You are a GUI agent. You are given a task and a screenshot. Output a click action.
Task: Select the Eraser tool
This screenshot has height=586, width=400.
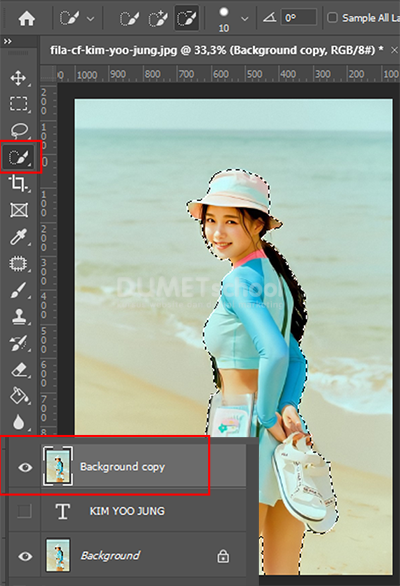click(x=19, y=370)
